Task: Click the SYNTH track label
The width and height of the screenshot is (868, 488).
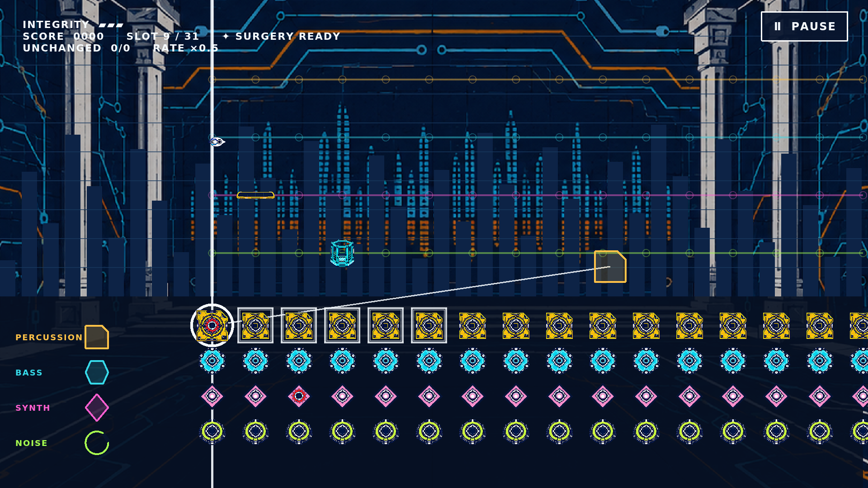Action: pos(33,408)
